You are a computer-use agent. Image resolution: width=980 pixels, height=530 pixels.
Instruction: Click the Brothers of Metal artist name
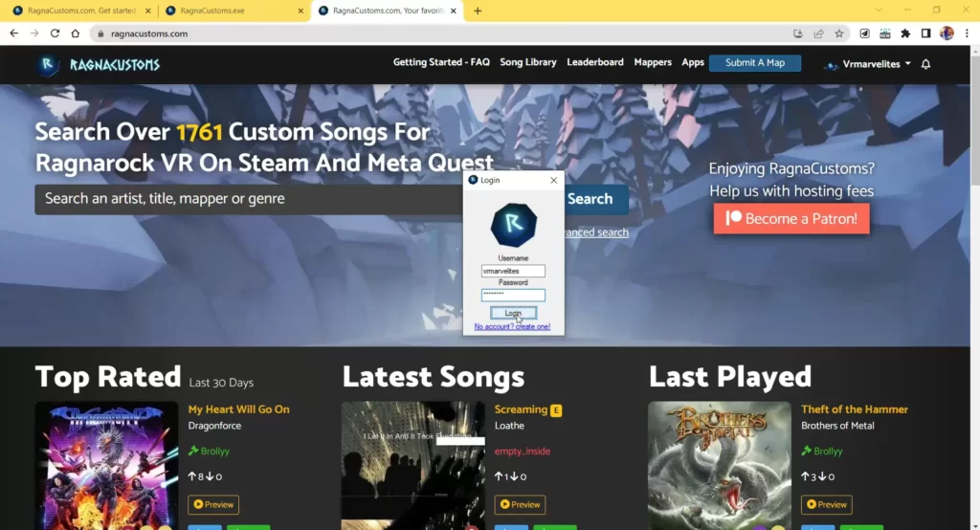pyautogui.click(x=837, y=426)
